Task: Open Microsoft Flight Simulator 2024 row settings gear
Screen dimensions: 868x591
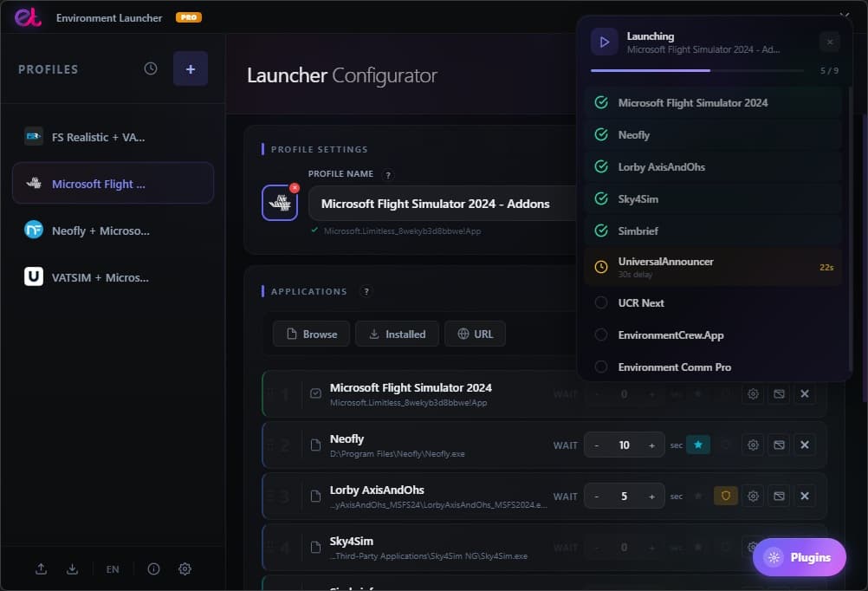Action: coord(753,393)
